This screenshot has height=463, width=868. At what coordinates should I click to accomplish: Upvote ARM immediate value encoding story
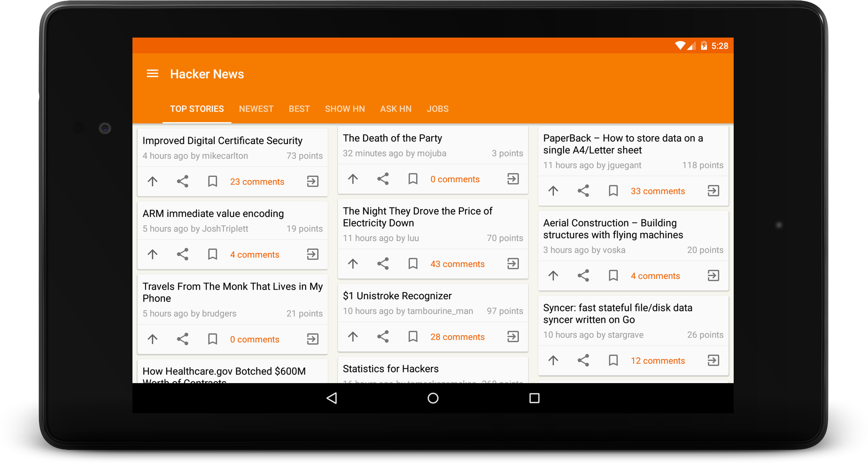153,254
